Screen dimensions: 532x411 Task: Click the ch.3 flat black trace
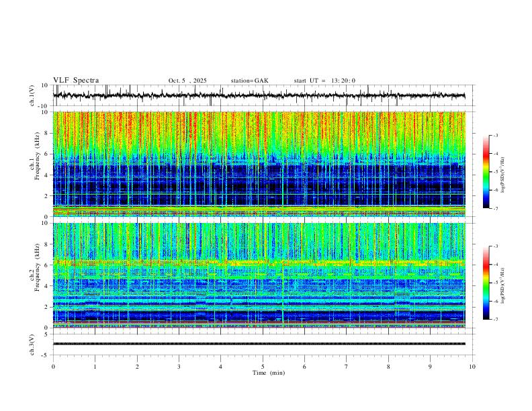(x=259, y=344)
